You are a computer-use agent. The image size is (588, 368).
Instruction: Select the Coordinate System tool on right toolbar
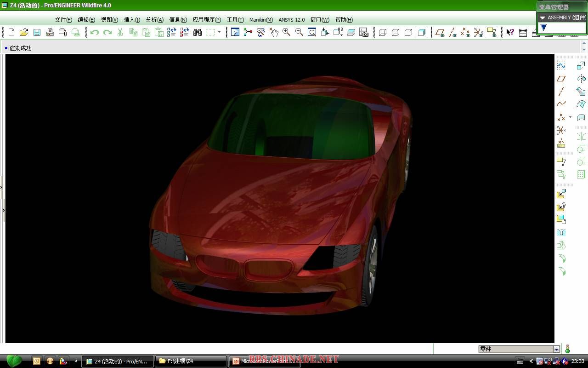point(561,130)
